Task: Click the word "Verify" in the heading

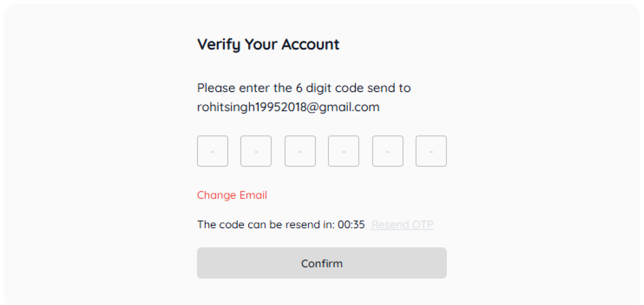Action: click(218, 44)
